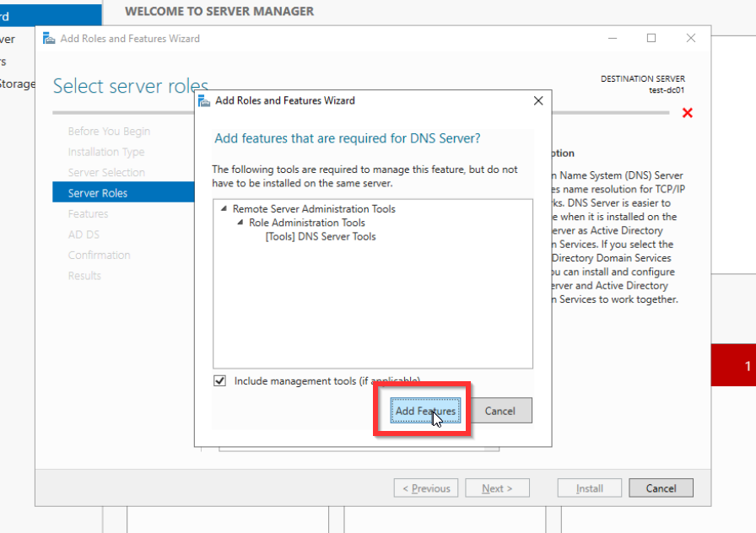The width and height of the screenshot is (756, 533).
Task: Click the Install button in wizard
Action: [590, 487]
